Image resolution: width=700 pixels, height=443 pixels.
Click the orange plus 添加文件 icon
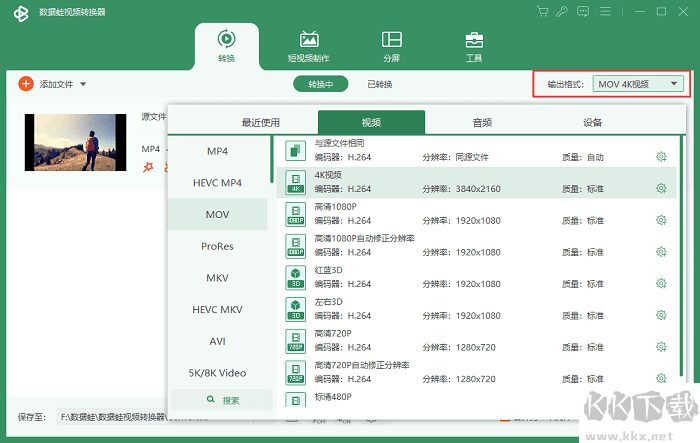click(x=25, y=84)
